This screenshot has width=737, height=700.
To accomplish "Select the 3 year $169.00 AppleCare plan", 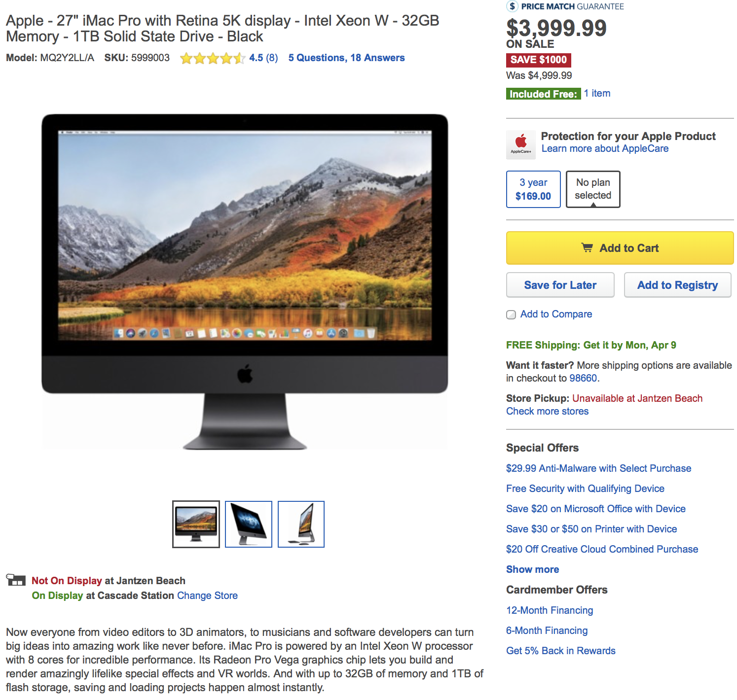I will 533,189.
